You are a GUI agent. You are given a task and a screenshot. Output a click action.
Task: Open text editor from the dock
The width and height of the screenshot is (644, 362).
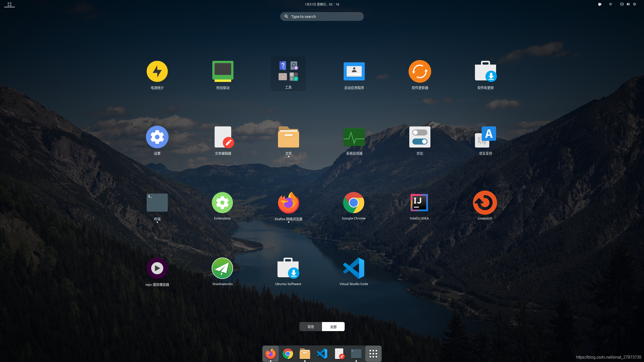339,354
